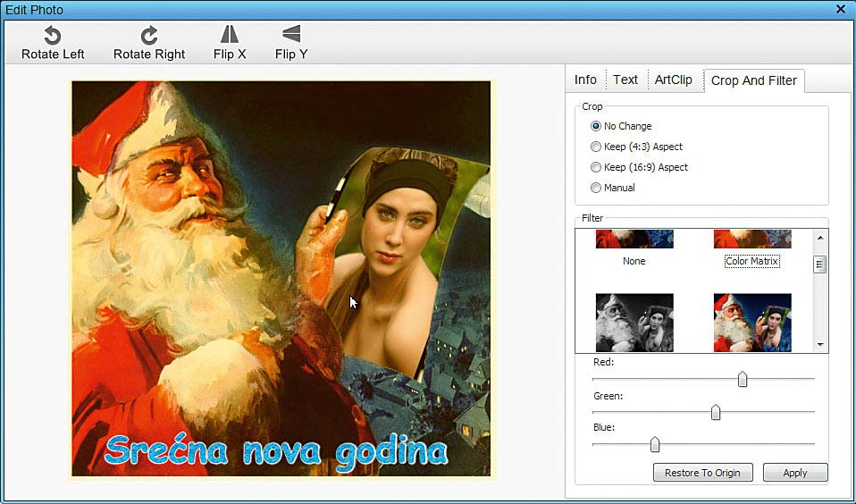Click the Blue slider handle
The width and height of the screenshot is (856, 504).
(655, 444)
